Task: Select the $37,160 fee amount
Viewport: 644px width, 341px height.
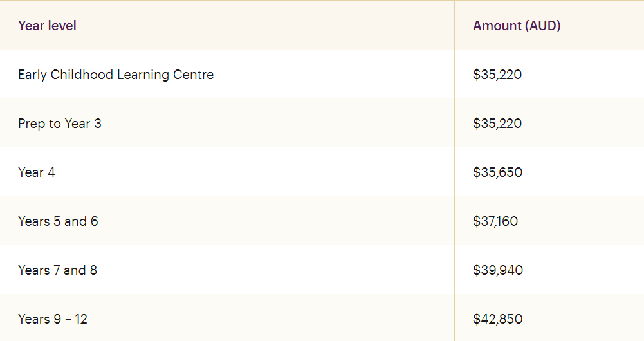Action: click(x=495, y=221)
